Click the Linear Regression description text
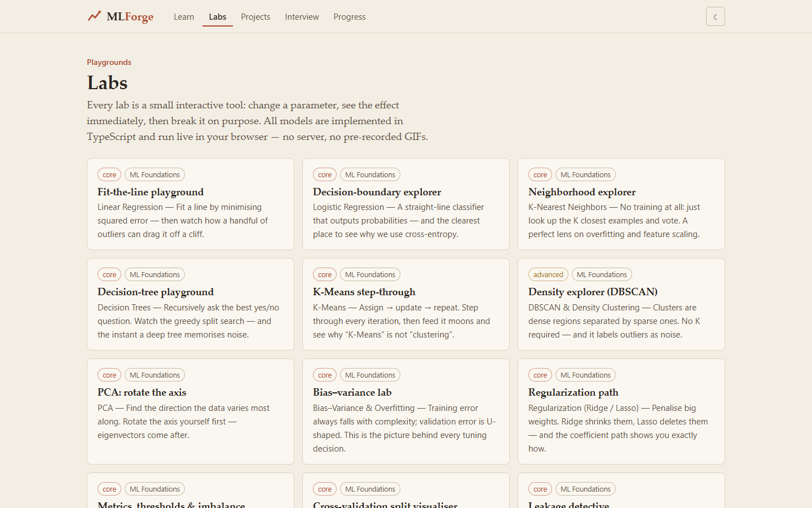Image resolution: width=812 pixels, height=508 pixels. coord(183,221)
